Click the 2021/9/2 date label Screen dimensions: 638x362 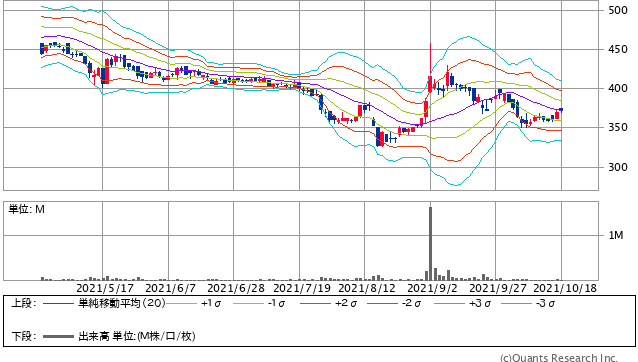point(432,288)
